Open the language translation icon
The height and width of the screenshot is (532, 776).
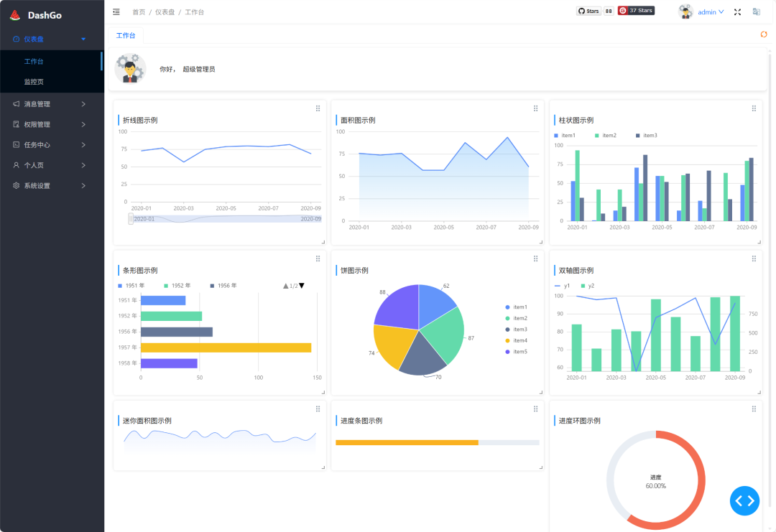pos(756,12)
